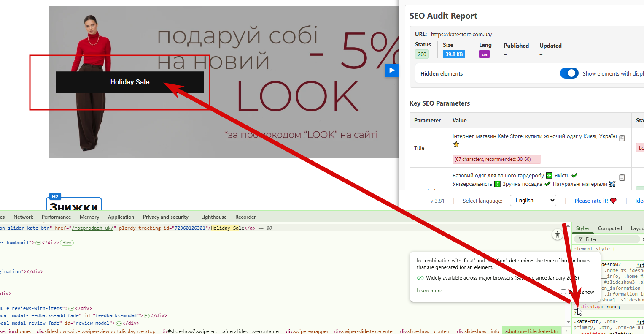Enable the display: none property checkbox

(576, 307)
